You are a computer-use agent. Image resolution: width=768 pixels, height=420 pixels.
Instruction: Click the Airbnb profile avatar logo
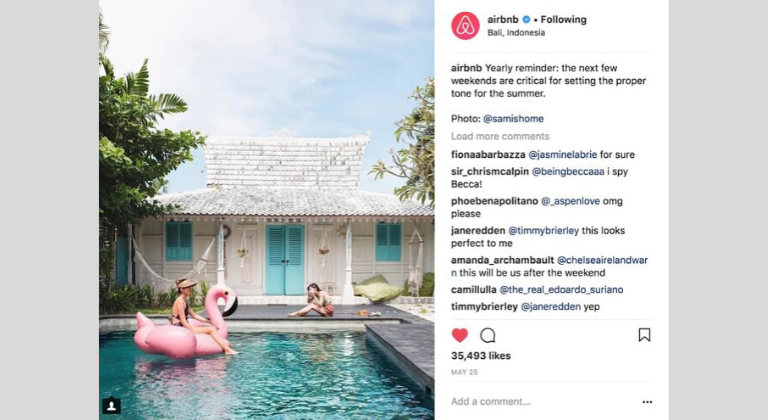pos(465,25)
